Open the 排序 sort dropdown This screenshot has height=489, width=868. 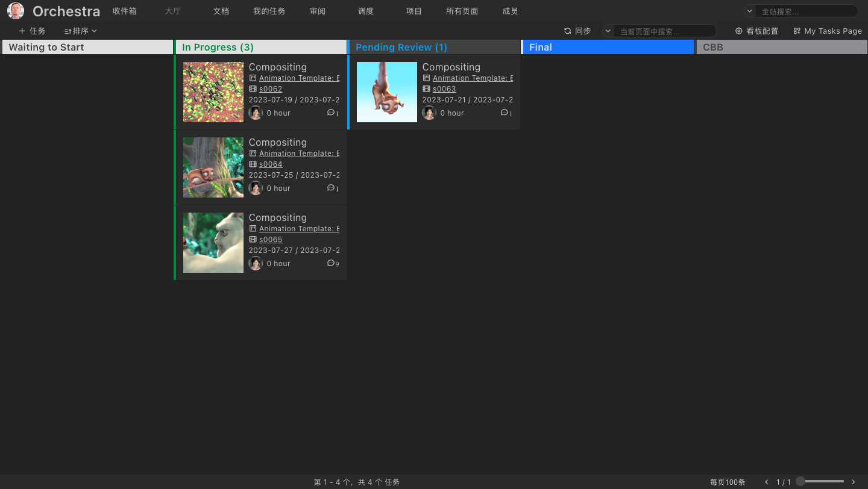pos(81,31)
